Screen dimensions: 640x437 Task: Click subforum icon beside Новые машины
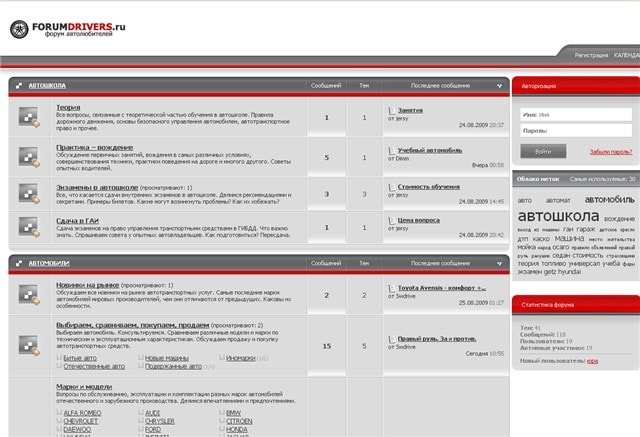[x=141, y=357]
